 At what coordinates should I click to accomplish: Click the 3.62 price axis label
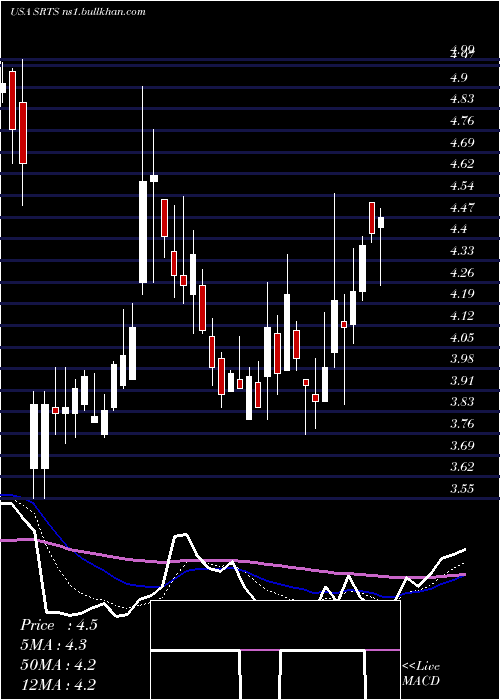pyautogui.click(x=462, y=467)
